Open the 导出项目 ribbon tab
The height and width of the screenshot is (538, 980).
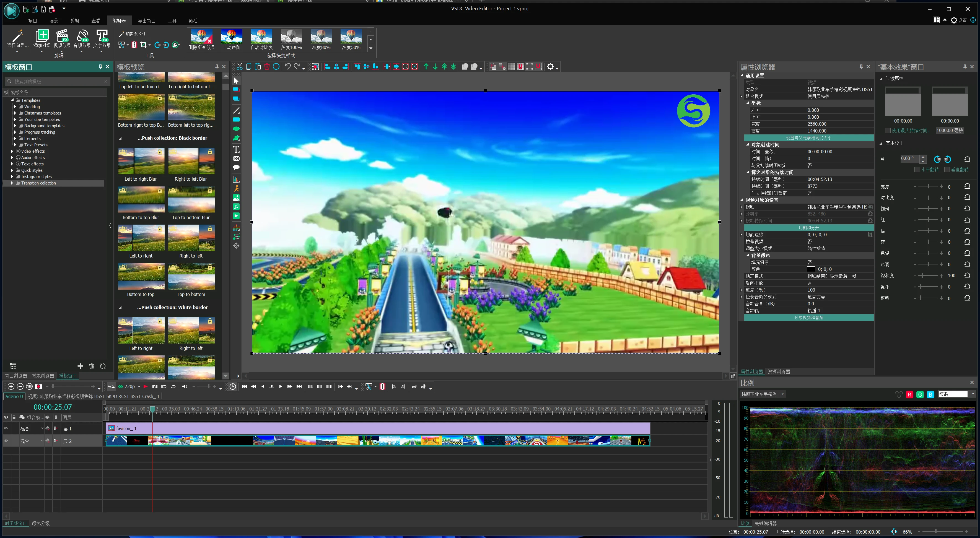point(146,20)
